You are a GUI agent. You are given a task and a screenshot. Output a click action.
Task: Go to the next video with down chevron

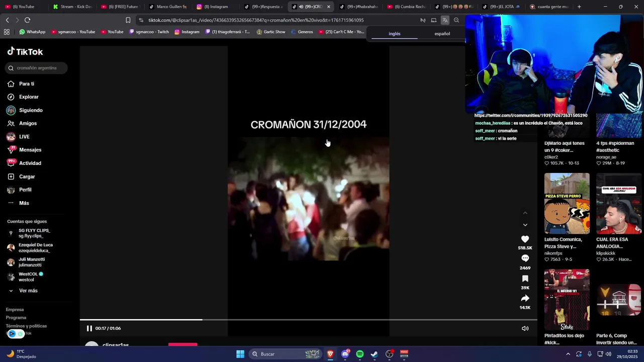pos(525,225)
